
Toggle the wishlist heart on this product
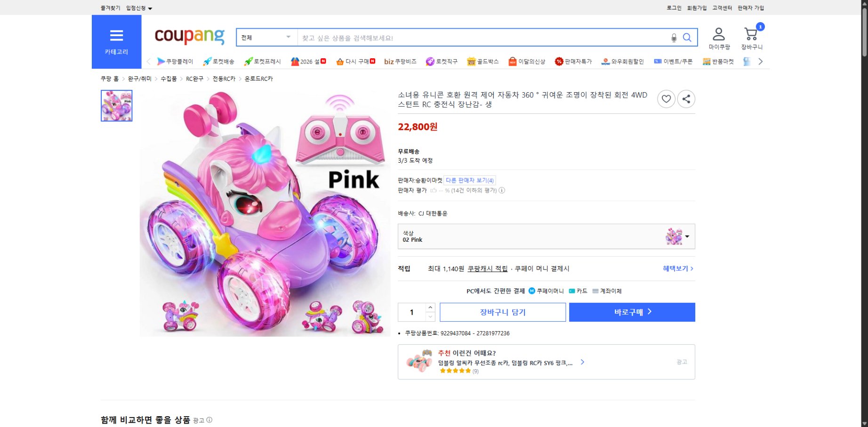click(666, 99)
